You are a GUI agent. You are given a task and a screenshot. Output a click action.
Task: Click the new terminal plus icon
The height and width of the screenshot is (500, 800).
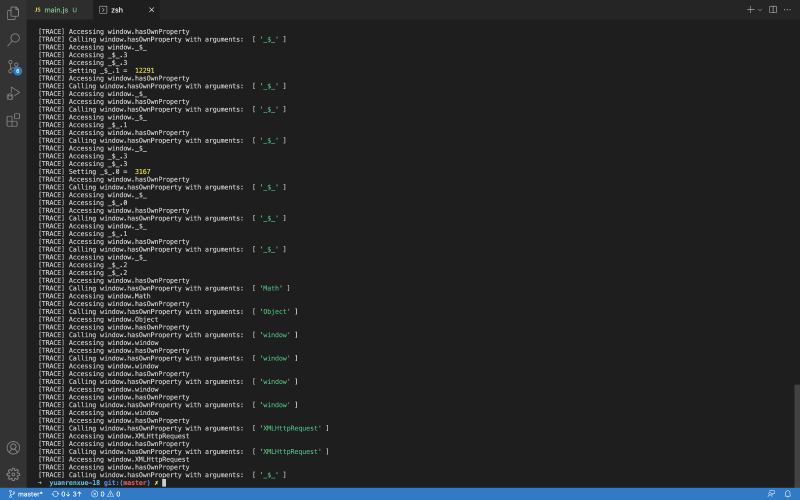pos(750,9)
